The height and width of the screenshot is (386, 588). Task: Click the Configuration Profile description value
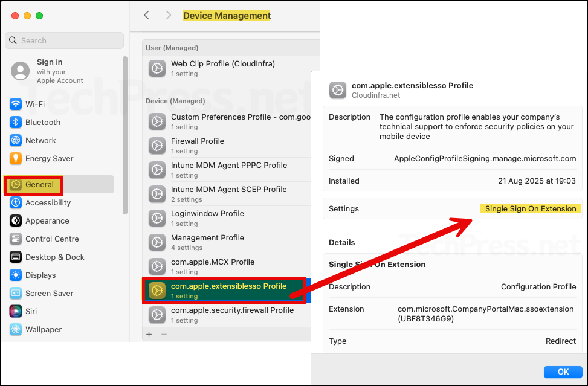pos(538,287)
